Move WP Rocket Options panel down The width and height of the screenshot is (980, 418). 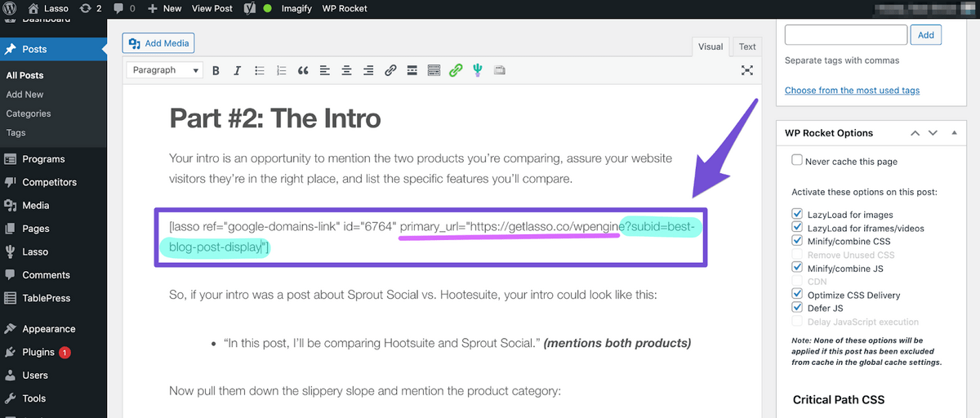933,133
